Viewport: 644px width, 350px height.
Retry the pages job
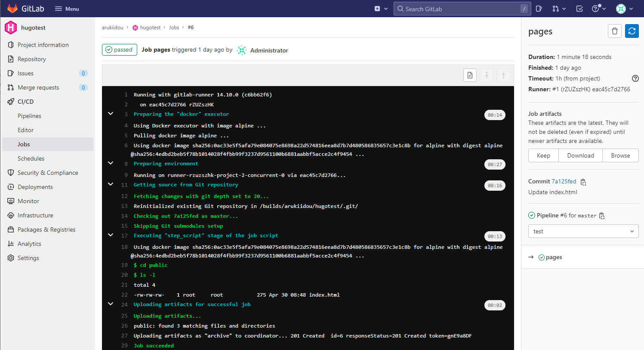point(632,31)
